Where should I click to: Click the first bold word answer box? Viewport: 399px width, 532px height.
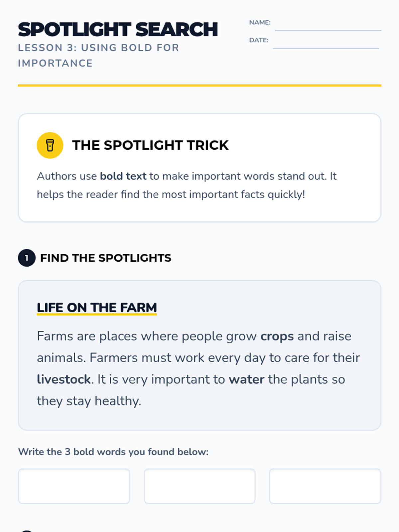pos(74,486)
